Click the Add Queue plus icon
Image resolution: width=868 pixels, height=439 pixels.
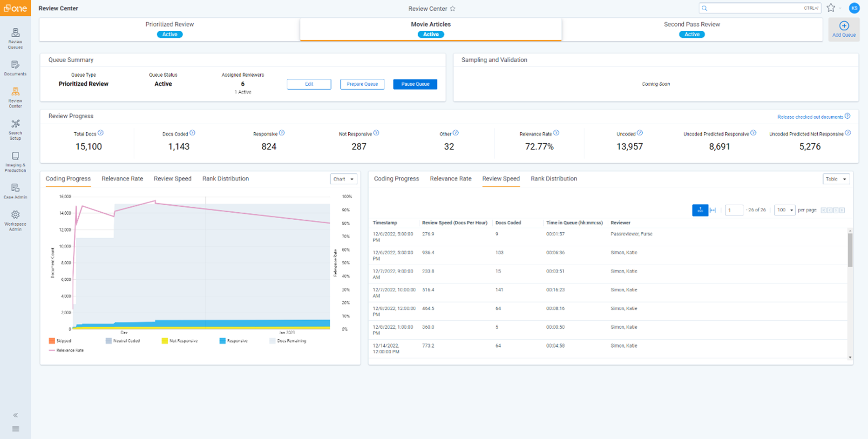coord(844,26)
